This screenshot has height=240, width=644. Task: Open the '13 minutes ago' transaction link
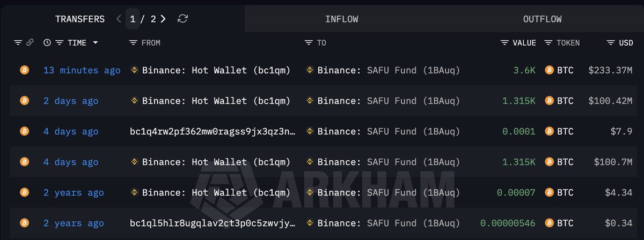click(x=82, y=70)
